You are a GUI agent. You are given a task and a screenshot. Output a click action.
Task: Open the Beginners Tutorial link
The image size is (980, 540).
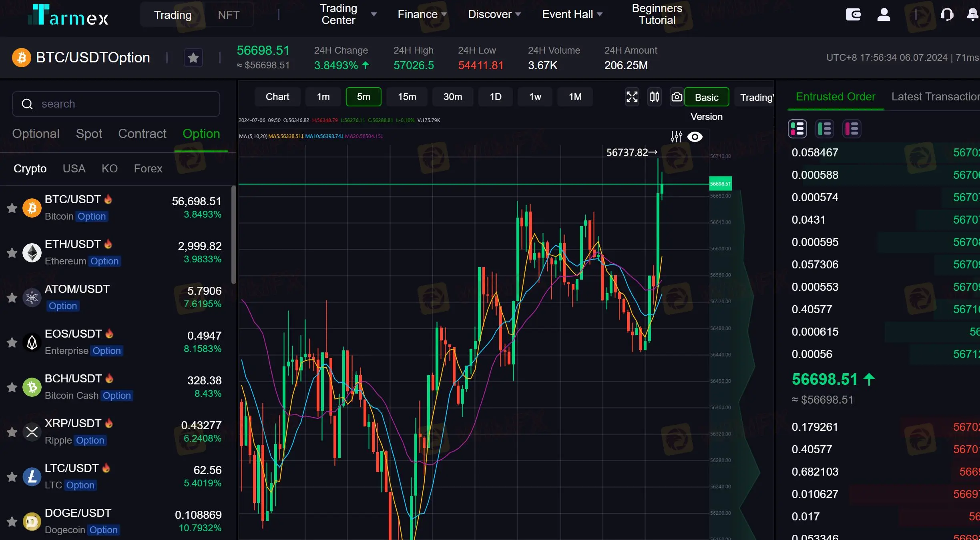coord(657,14)
